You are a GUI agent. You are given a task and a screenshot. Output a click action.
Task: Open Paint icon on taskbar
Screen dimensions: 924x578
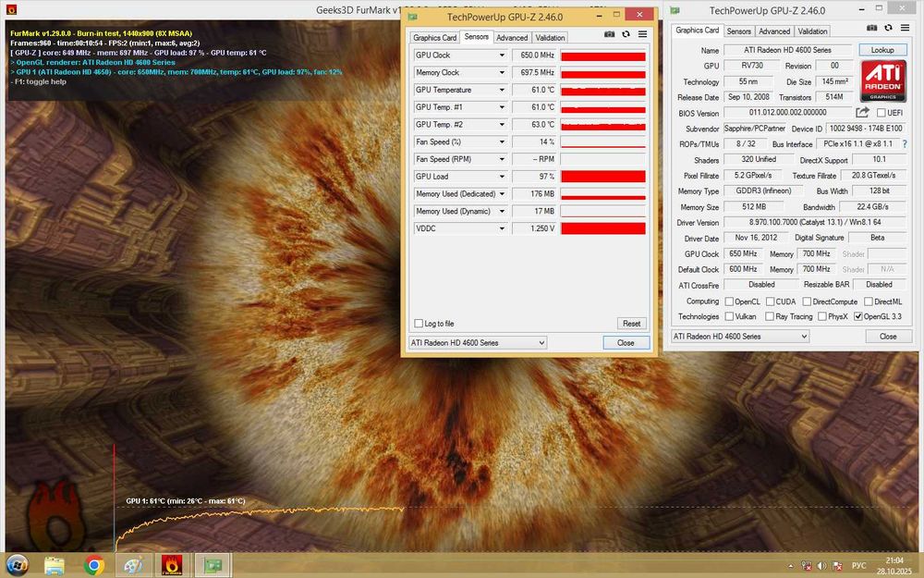click(133, 565)
